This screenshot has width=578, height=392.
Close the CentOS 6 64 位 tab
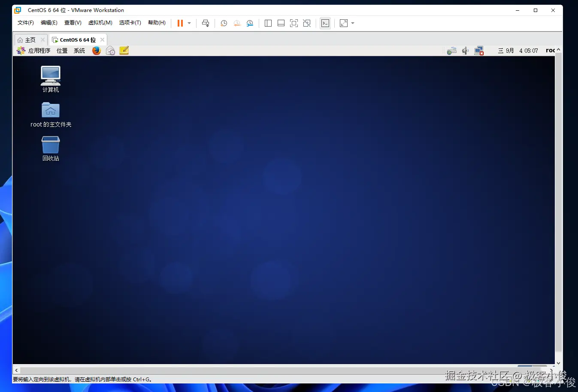(x=102, y=40)
